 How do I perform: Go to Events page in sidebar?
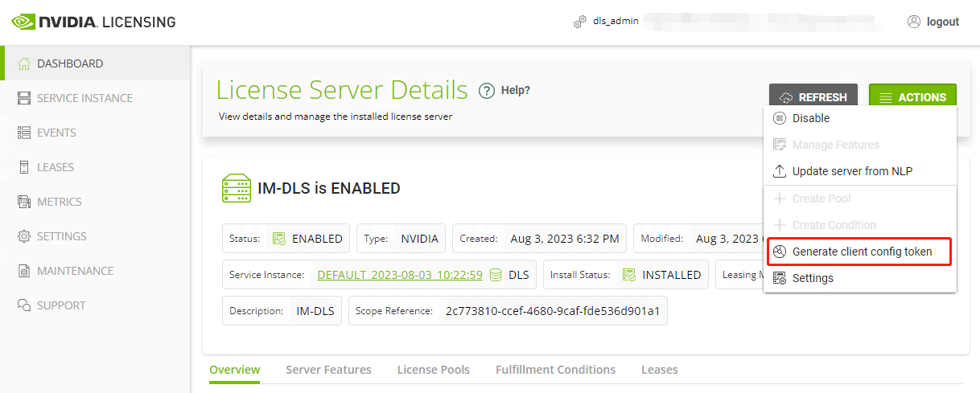[97, 133]
